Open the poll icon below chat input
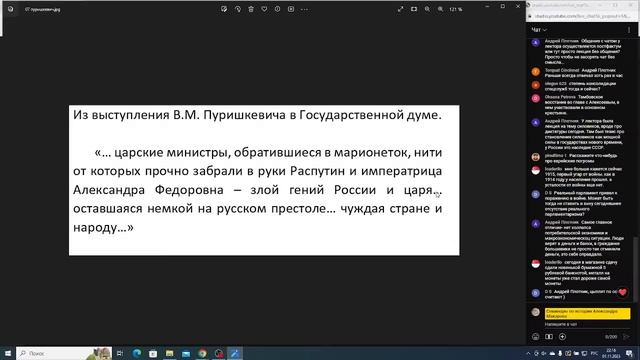The image size is (640, 360). coord(549,337)
